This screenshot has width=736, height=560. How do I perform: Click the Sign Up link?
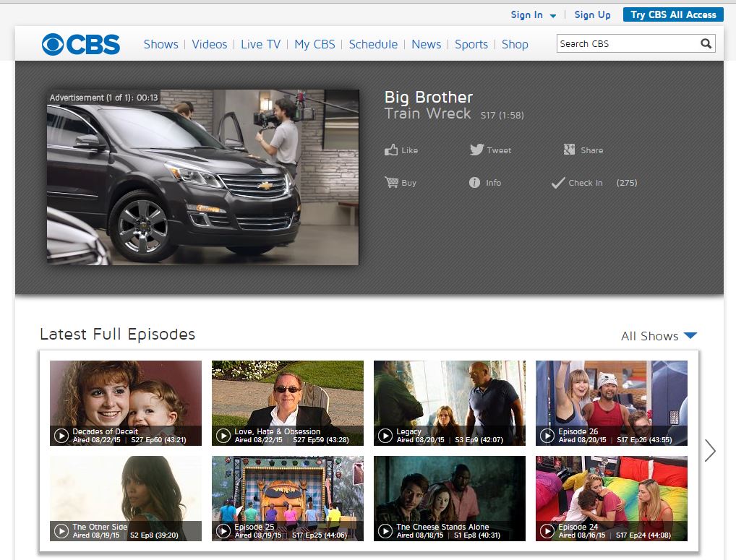pyautogui.click(x=592, y=15)
